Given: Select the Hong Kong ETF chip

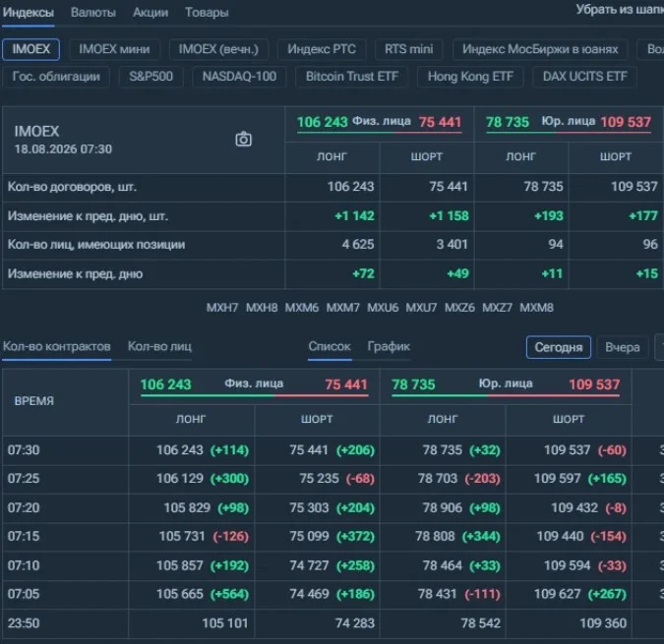Looking at the screenshot, I should point(470,77).
